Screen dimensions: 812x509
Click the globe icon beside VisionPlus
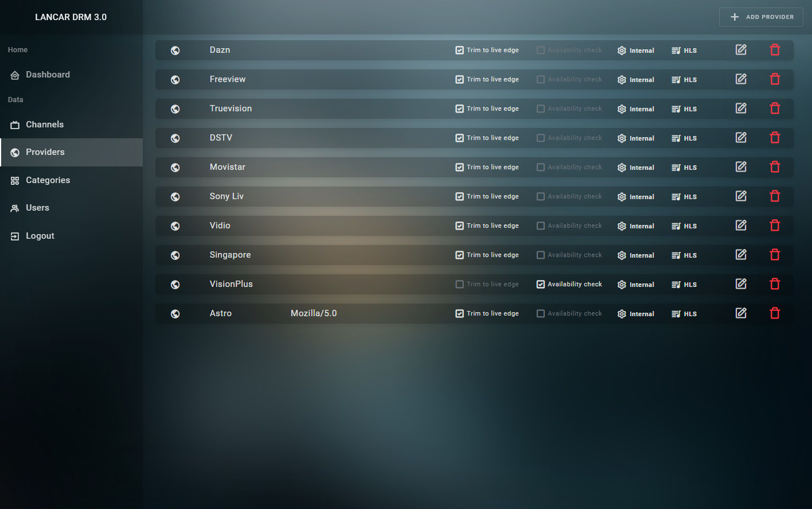click(175, 285)
